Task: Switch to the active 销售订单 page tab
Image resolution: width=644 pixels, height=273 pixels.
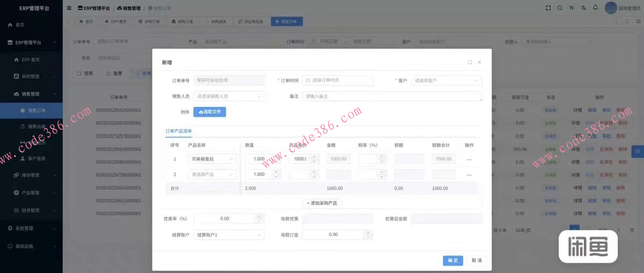Action: point(287,21)
